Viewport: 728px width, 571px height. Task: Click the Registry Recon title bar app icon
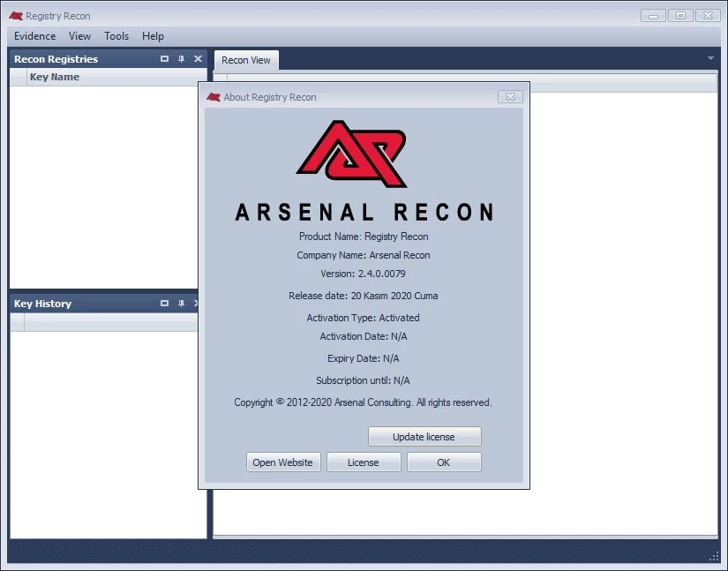tap(16, 16)
